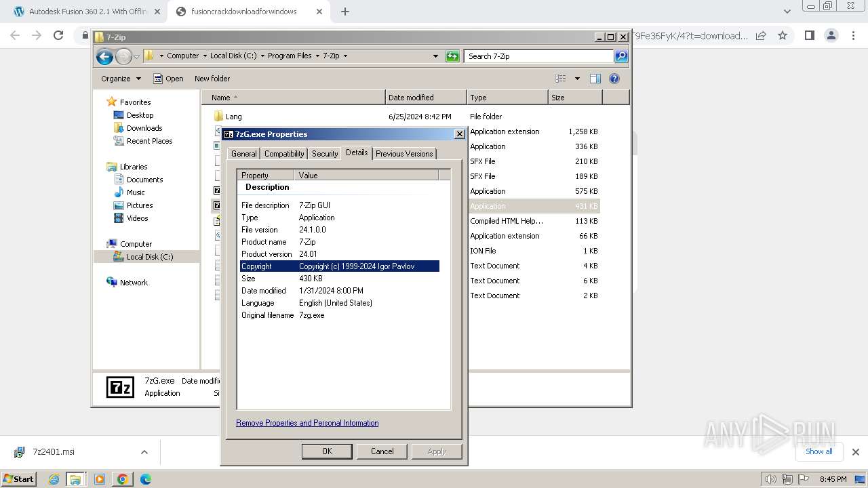Open Organize dropdown menu

point(121,79)
